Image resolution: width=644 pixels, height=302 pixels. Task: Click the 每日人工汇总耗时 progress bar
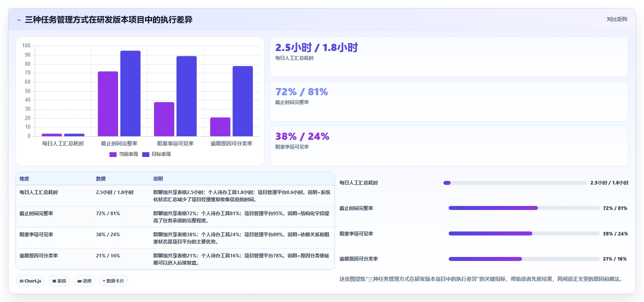(x=515, y=183)
